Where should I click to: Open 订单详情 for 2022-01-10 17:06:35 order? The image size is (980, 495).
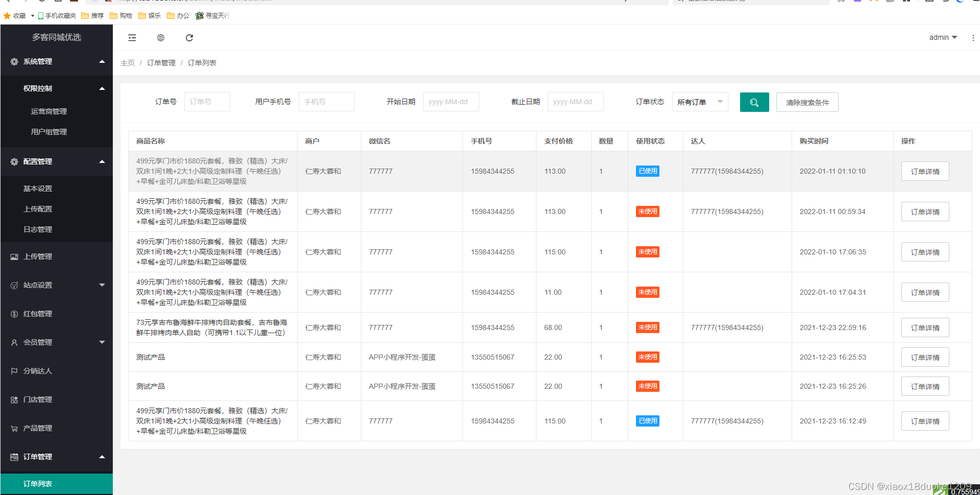pyautogui.click(x=925, y=252)
